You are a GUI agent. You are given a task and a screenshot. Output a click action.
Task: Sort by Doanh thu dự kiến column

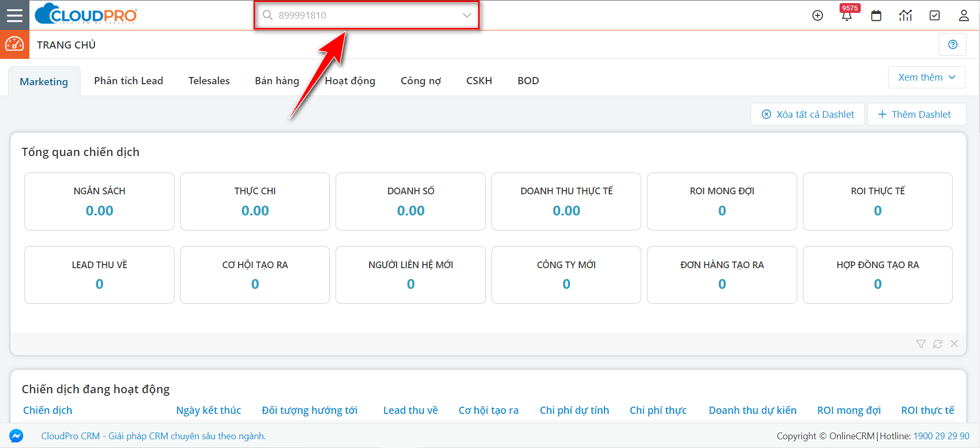pos(752,410)
